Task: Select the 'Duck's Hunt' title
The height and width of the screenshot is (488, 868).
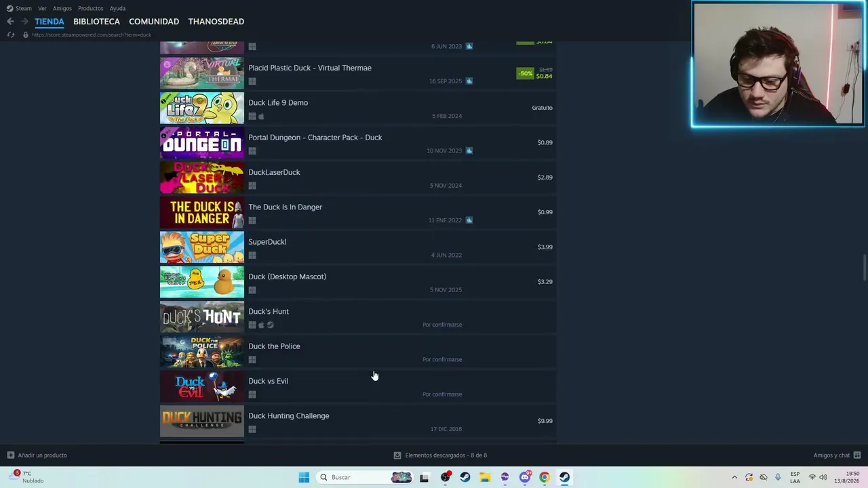Action: click(269, 312)
